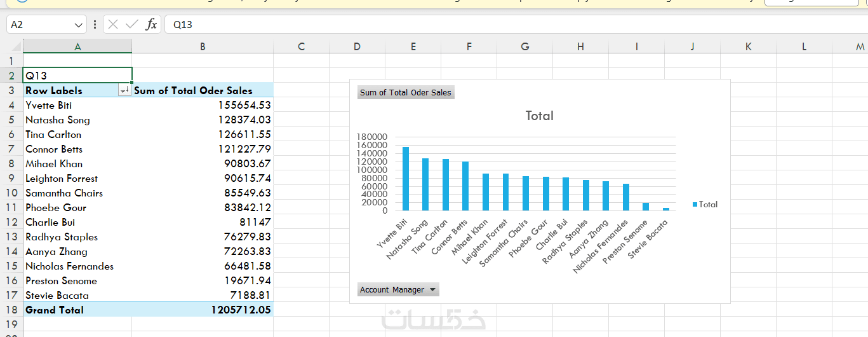Viewport: 868px width, 337px height.
Task: Open the Name Box dropdown arrow
Action: (79, 25)
